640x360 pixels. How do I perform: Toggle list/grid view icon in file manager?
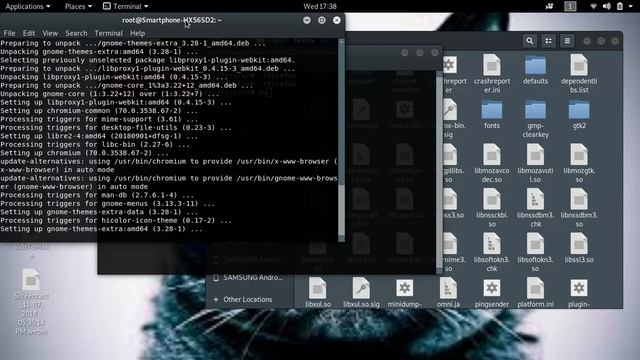549,41
